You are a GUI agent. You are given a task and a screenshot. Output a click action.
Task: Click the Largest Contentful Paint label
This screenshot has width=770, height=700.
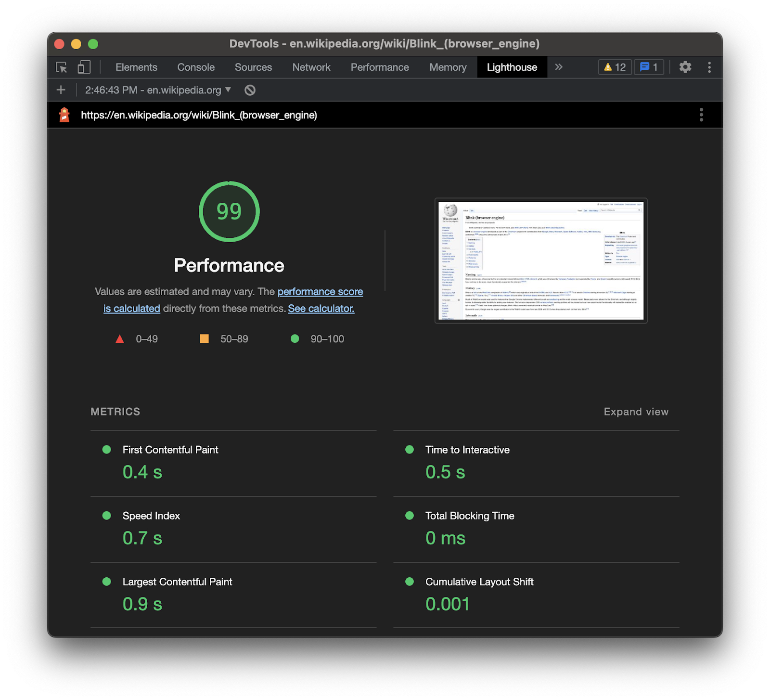click(x=177, y=582)
